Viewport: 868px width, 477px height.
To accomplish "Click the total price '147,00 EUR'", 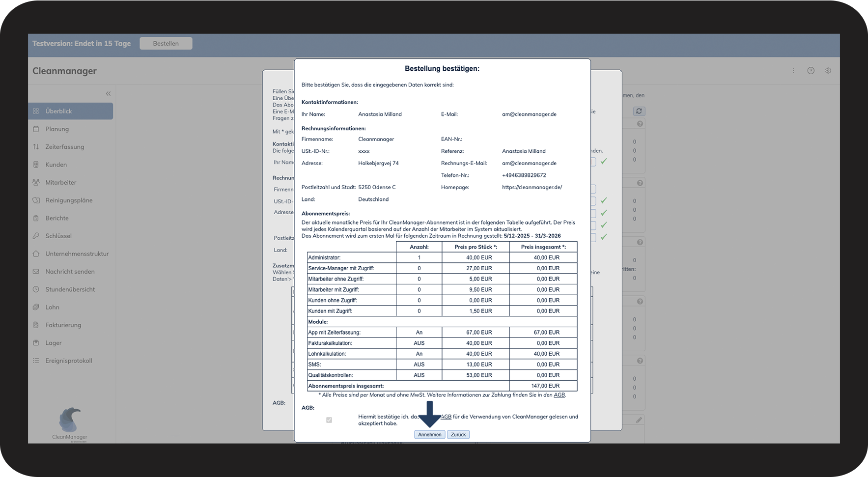I will point(545,386).
